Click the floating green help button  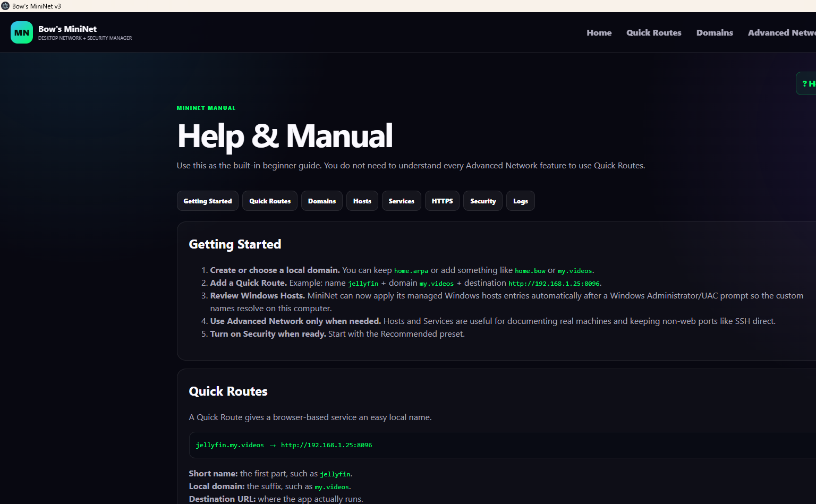click(806, 83)
